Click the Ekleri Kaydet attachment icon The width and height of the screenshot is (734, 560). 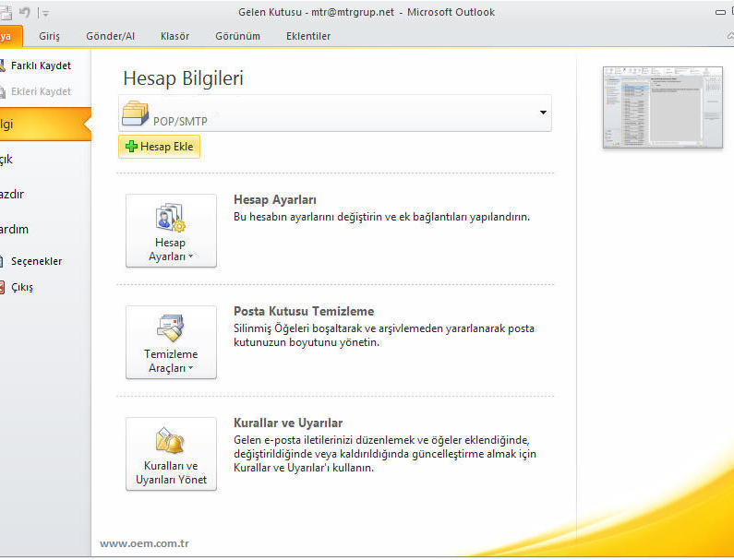[3, 91]
